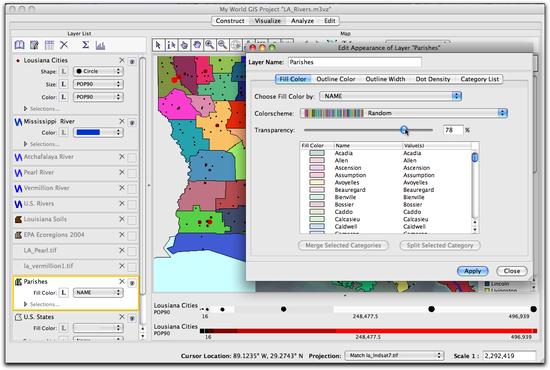The width and height of the screenshot is (550, 370).
Task: Open the Dot Density tab
Action: pyautogui.click(x=433, y=79)
